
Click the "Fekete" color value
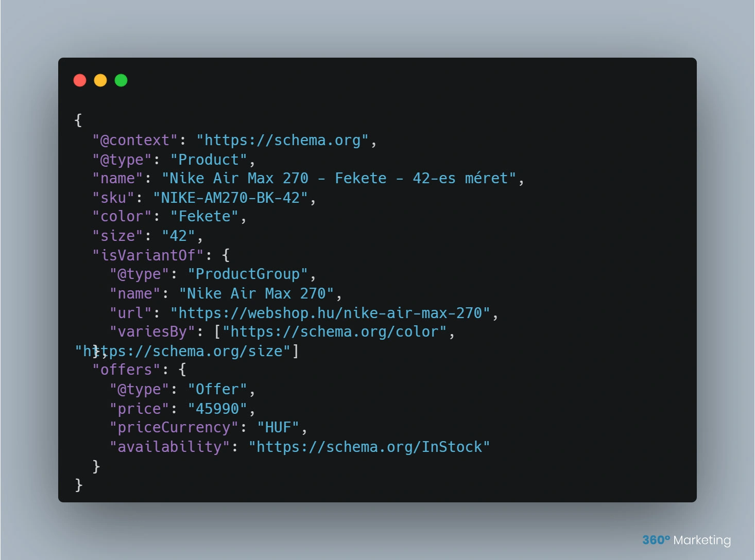coord(205,217)
